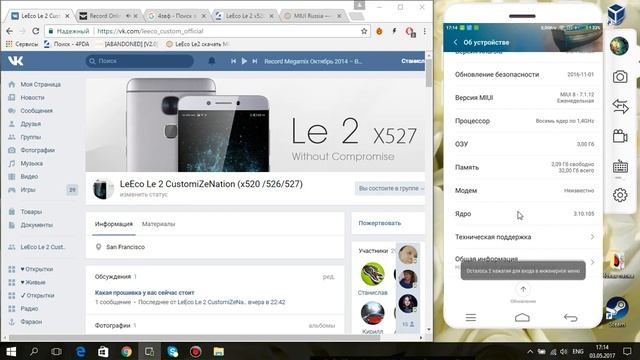This screenshot has width=640, height=360.
Task: Open discussion Какая прошивка у вас сейчас стоит
Action: coord(144,293)
